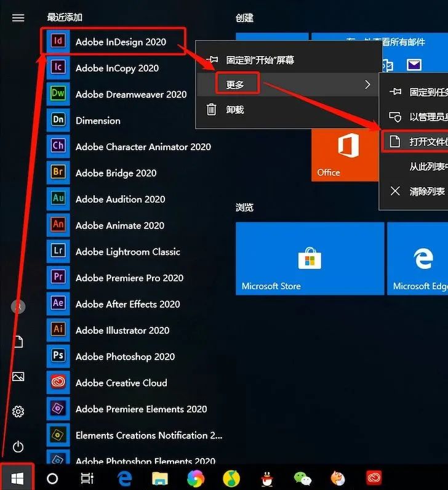This screenshot has width=448, height=490.
Task: Open Adobe After Effects 2020 icon
Action: [x=58, y=303]
